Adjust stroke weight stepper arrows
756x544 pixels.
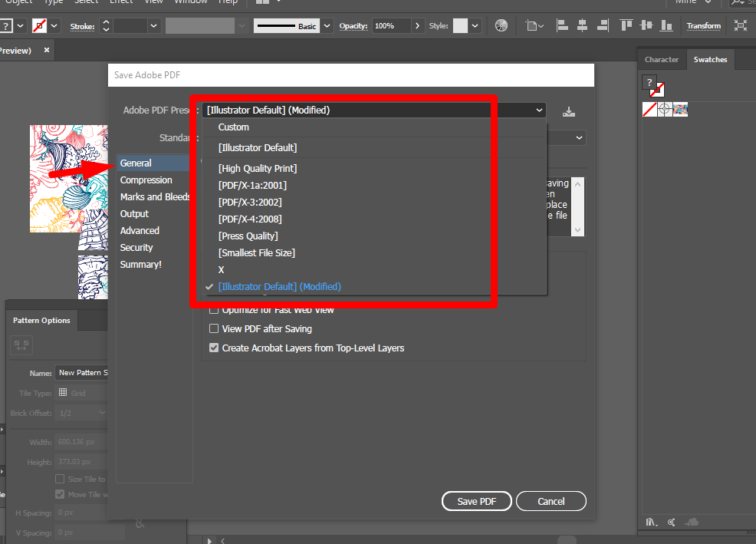click(x=106, y=25)
